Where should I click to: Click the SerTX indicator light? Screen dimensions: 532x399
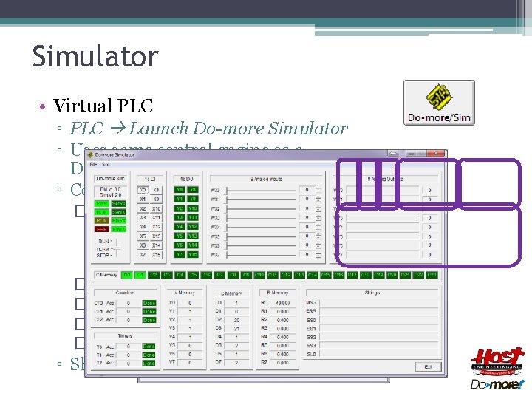point(119,212)
